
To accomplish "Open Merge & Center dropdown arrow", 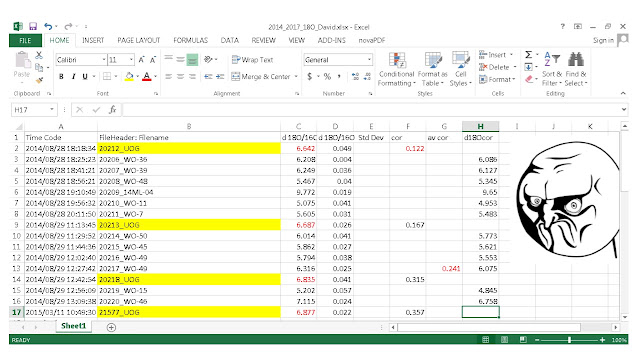I will (x=296, y=76).
